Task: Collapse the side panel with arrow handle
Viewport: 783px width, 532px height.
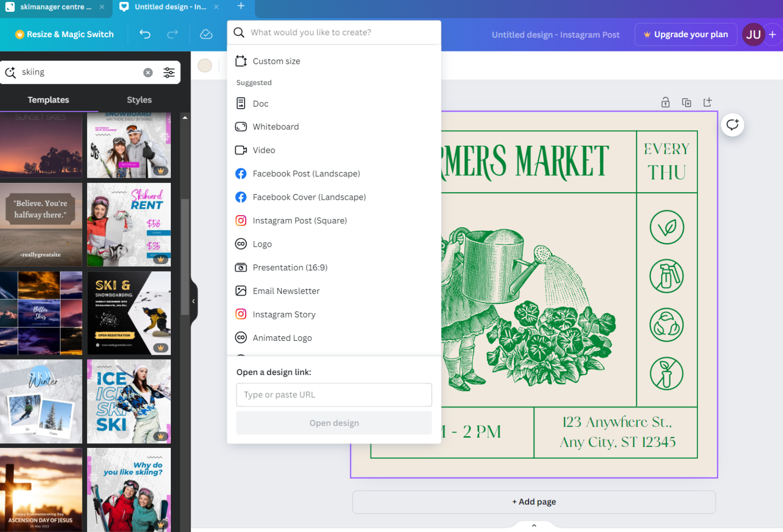Action: [x=194, y=301]
